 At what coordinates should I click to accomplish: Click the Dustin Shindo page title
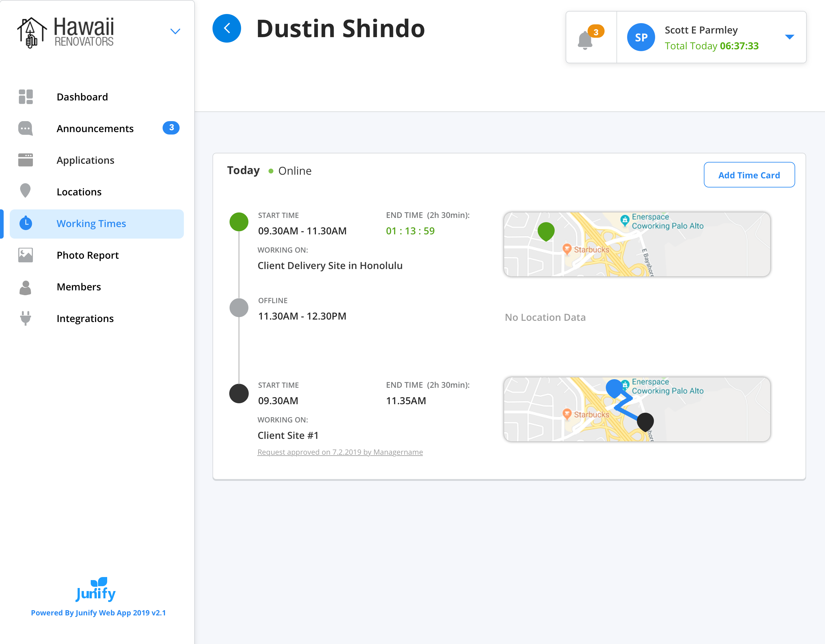click(x=340, y=28)
